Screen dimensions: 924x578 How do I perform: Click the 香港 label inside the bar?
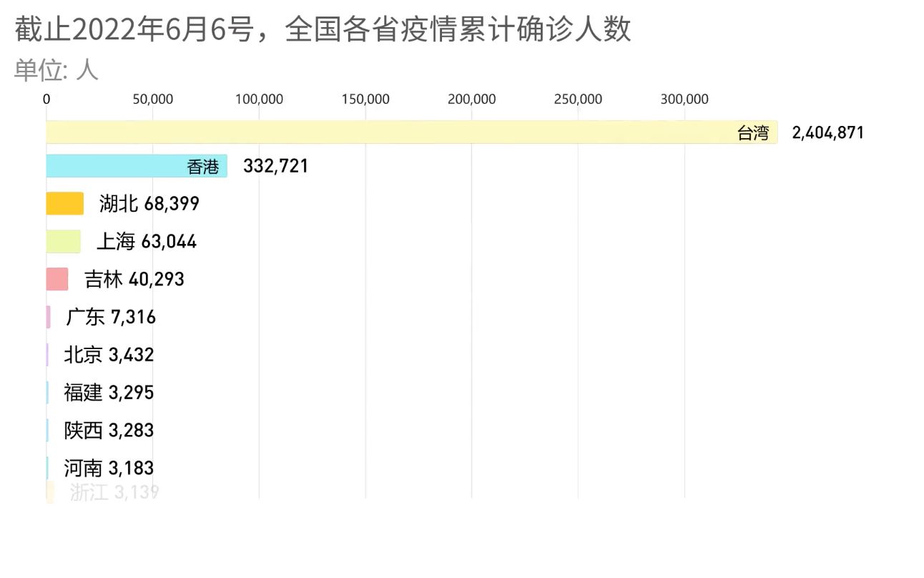pos(202,166)
